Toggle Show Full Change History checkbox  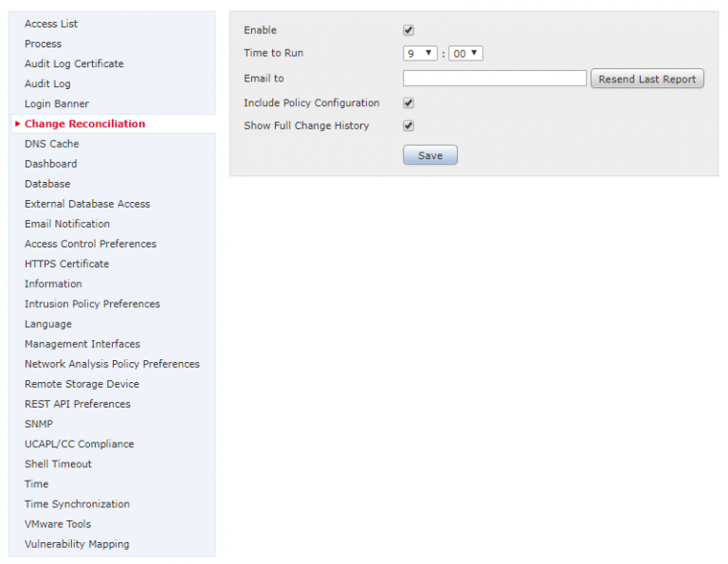coord(409,126)
